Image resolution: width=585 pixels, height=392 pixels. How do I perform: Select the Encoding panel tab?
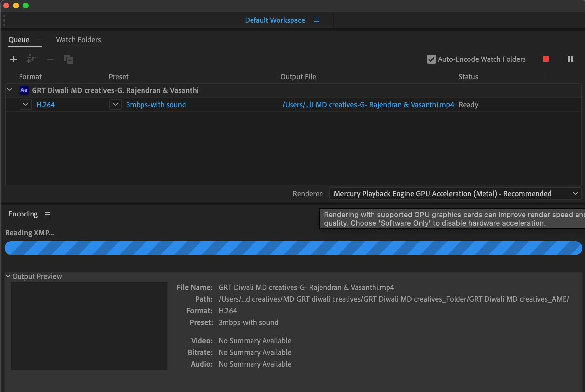[x=23, y=214]
